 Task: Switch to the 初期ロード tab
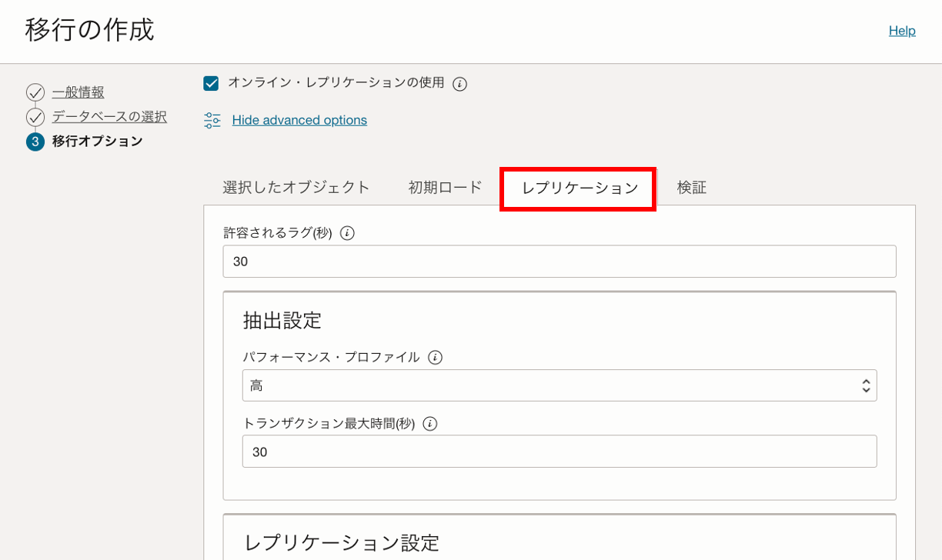tap(445, 186)
